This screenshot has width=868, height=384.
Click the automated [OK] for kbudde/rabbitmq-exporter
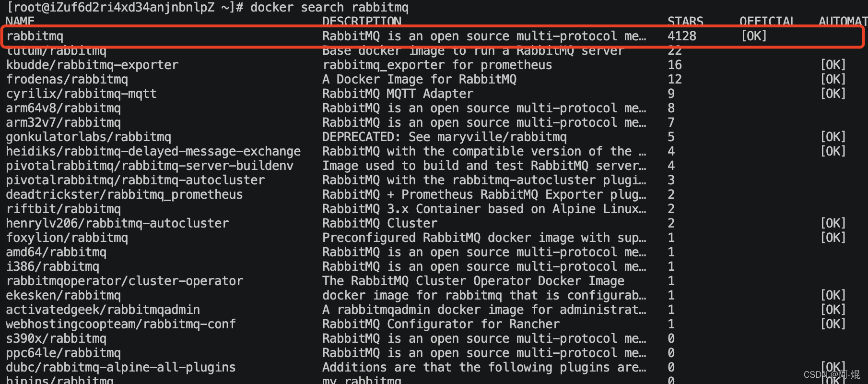coord(833,65)
